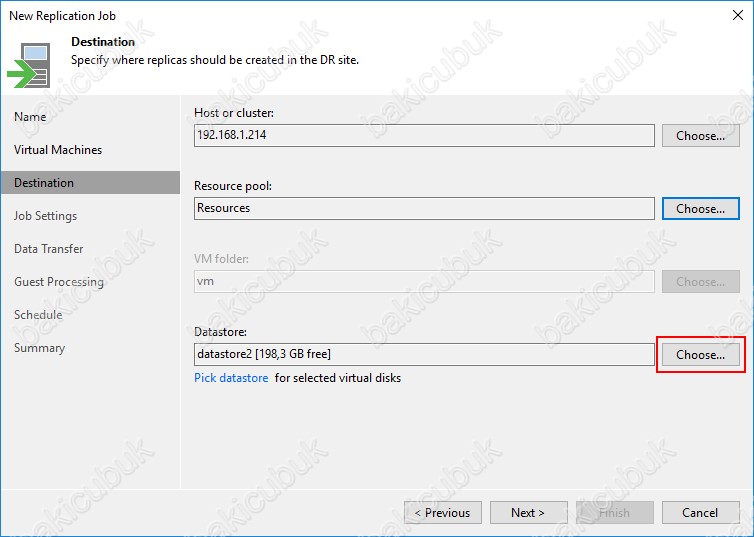Select the Data Transfer step
The width and height of the screenshot is (754, 537).
(49, 249)
